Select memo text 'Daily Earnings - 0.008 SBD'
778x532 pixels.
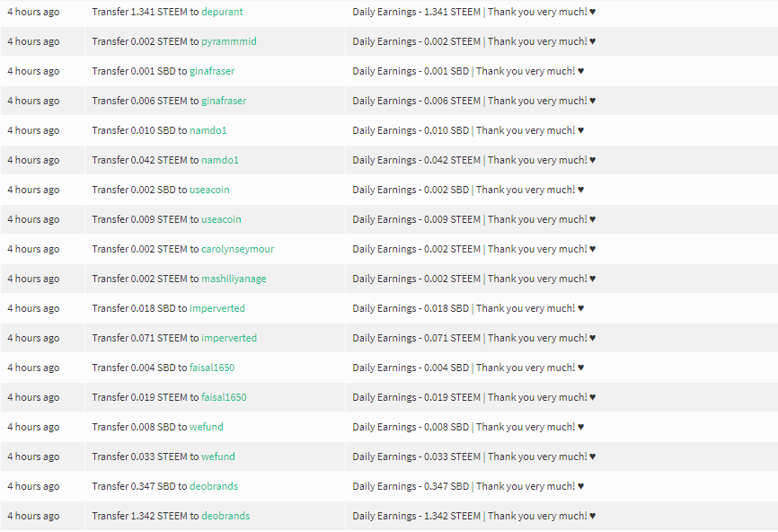coord(411,427)
